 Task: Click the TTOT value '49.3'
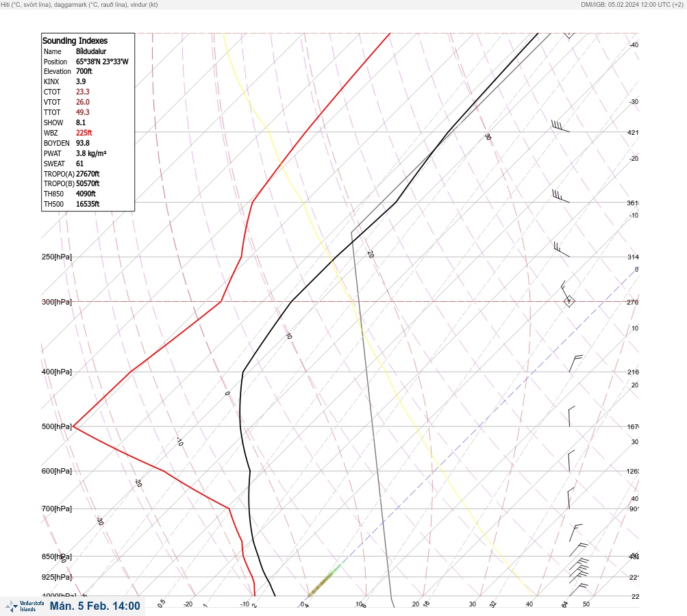(x=82, y=112)
